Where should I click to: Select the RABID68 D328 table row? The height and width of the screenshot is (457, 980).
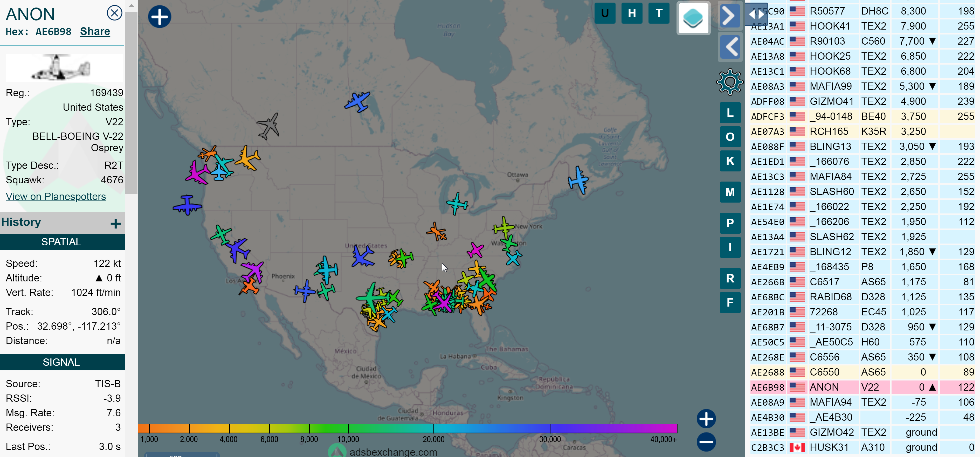pos(862,297)
